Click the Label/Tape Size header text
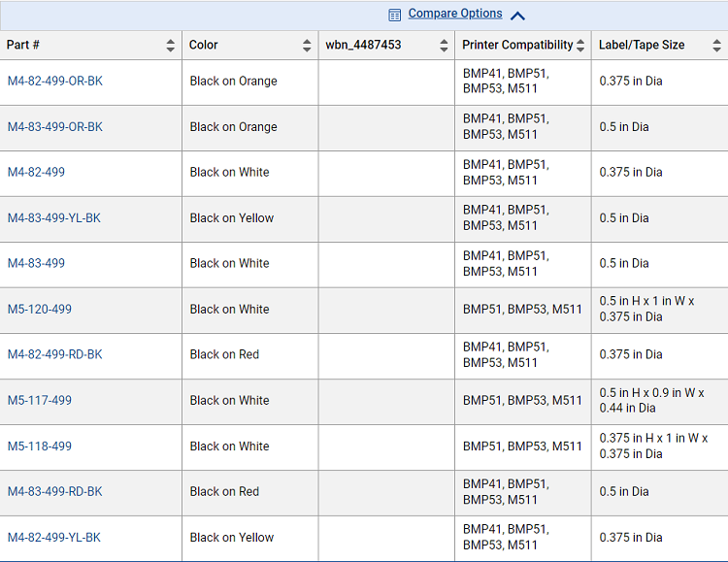Image resolution: width=728 pixels, height=562 pixels. point(642,45)
